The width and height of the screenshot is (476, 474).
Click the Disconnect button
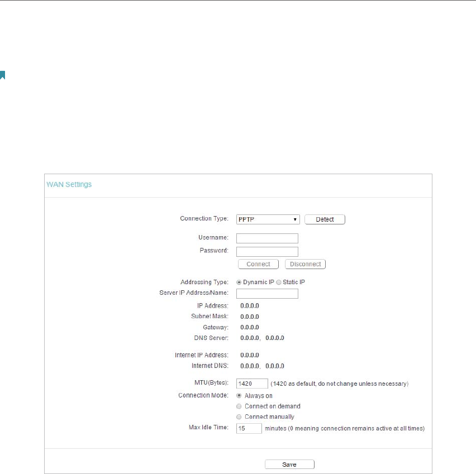pos(305,264)
